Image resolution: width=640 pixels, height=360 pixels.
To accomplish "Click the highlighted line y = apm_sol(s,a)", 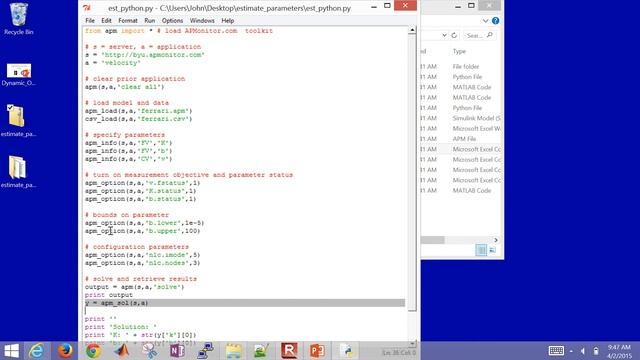I will (245, 303).
